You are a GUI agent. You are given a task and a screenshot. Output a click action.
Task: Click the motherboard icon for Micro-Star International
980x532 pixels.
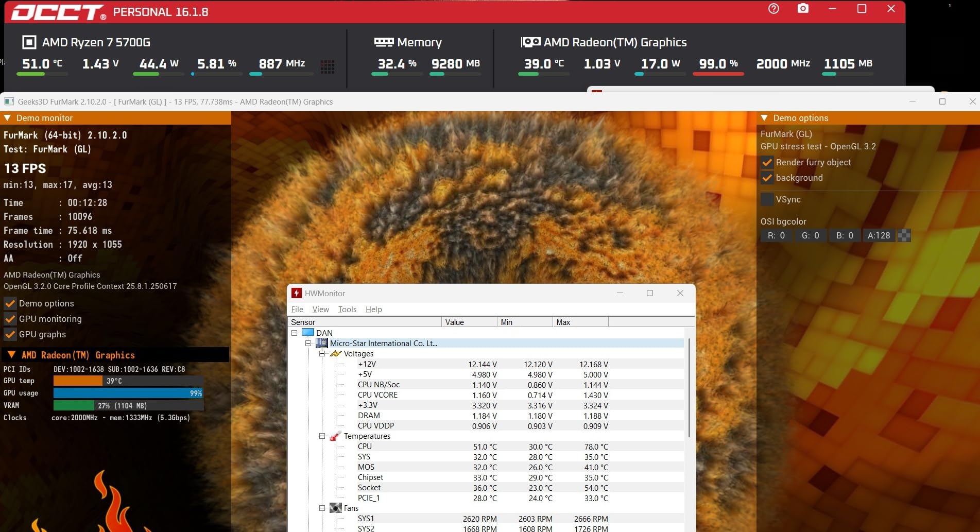point(322,343)
